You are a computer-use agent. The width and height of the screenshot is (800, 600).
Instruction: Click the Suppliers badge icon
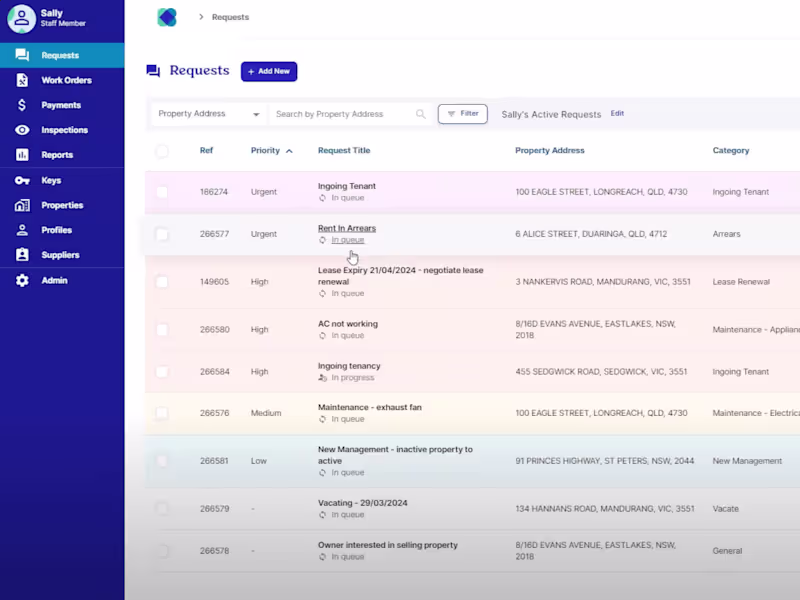(22, 255)
